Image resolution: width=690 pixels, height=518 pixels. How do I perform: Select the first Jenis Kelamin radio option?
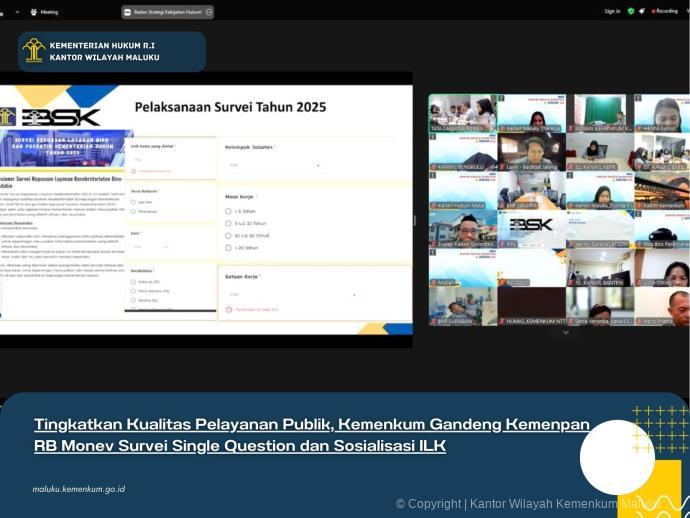click(133, 202)
